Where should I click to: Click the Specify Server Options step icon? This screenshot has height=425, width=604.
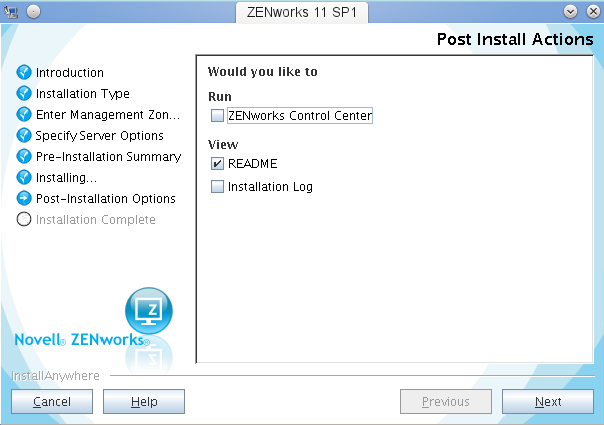click(25, 136)
